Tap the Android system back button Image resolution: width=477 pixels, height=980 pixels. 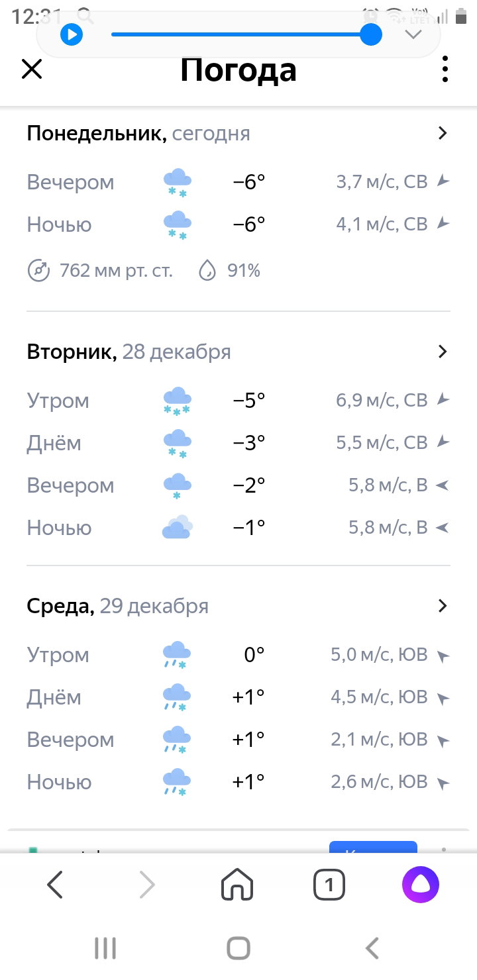click(372, 948)
